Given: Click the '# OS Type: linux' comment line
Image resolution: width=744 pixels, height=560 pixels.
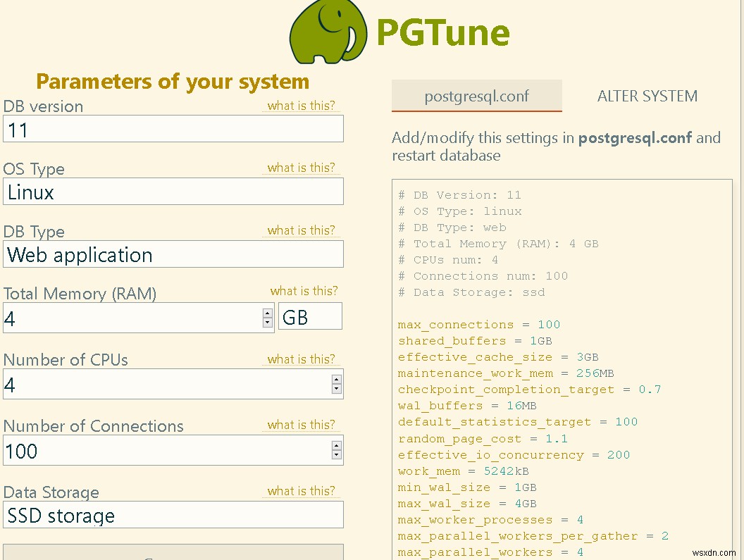Looking at the screenshot, I should tap(460, 211).
